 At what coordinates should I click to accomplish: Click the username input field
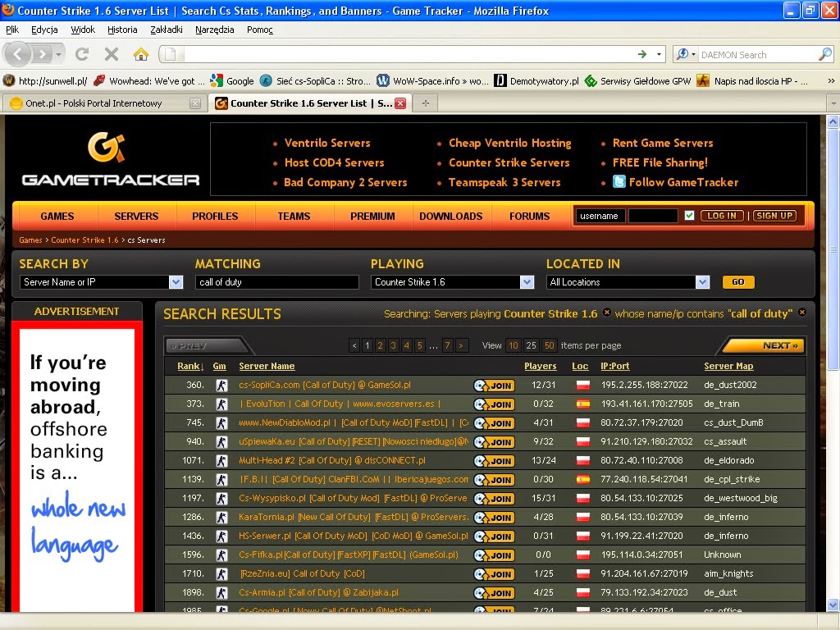(600, 216)
